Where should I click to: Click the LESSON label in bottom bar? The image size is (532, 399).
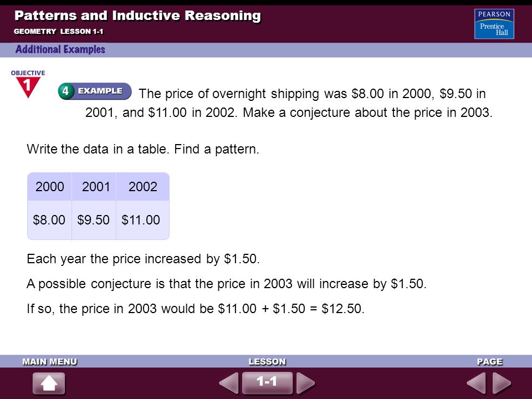coord(267,362)
